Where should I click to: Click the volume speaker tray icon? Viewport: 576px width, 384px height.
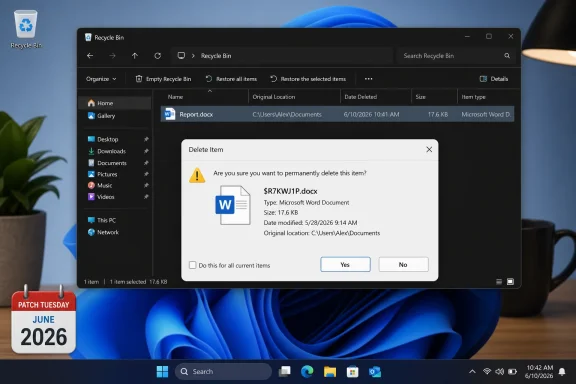click(x=500, y=372)
